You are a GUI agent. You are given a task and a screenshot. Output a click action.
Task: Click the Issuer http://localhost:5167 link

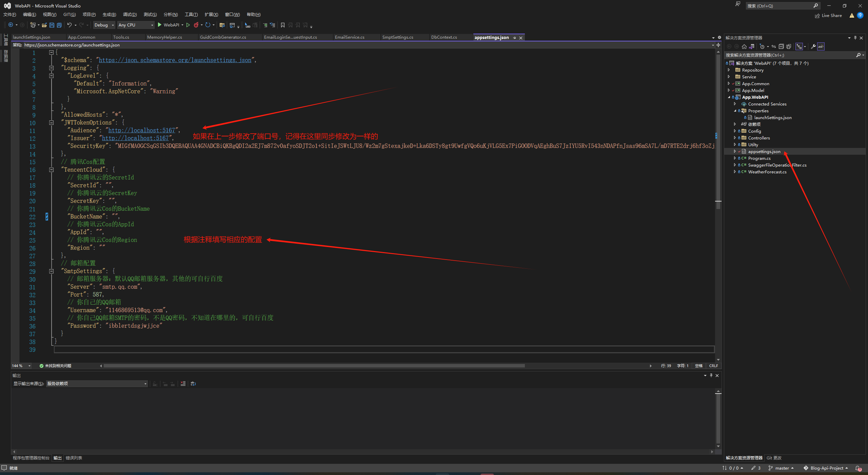tap(135, 138)
